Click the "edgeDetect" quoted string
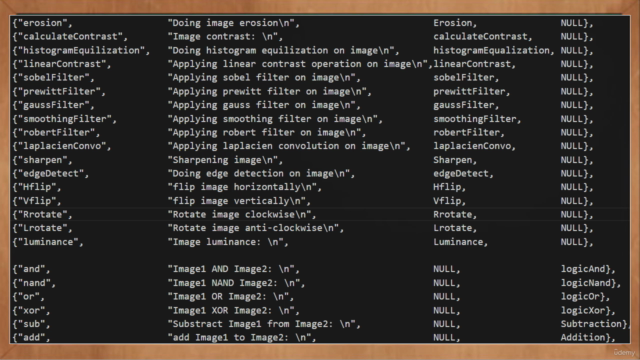Viewport: 640px width, 360px height. [x=51, y=173]
